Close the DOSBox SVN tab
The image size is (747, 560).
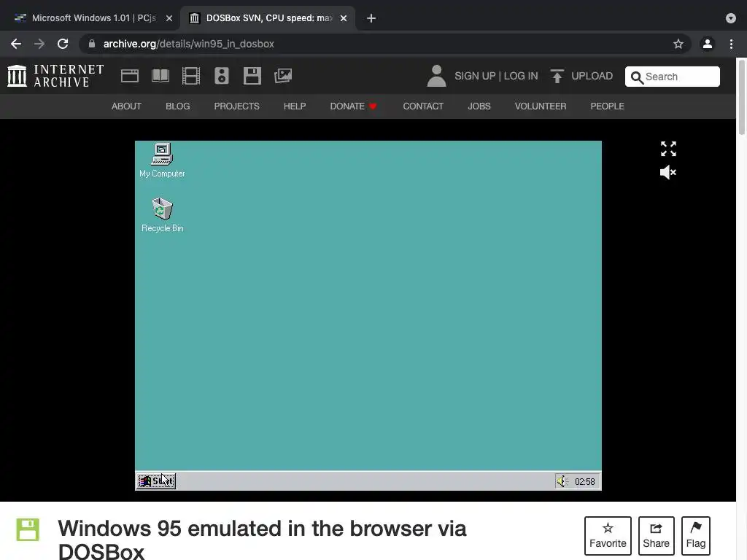point(344,18)
